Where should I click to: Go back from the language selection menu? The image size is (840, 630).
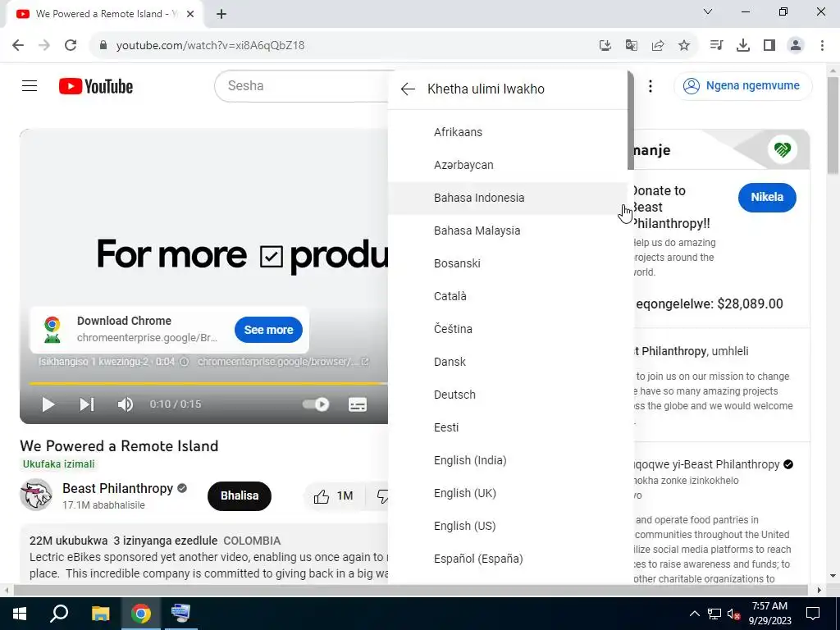[x=409, y=89]
